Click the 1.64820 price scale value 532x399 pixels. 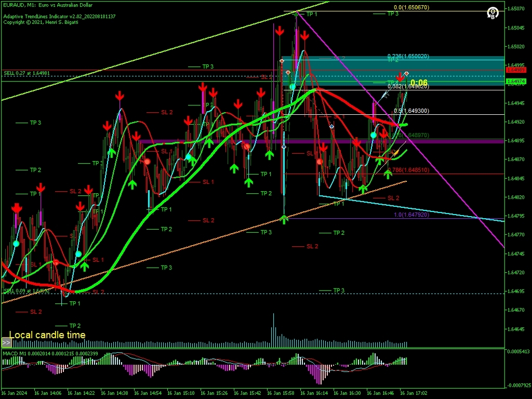pos(516,197)
